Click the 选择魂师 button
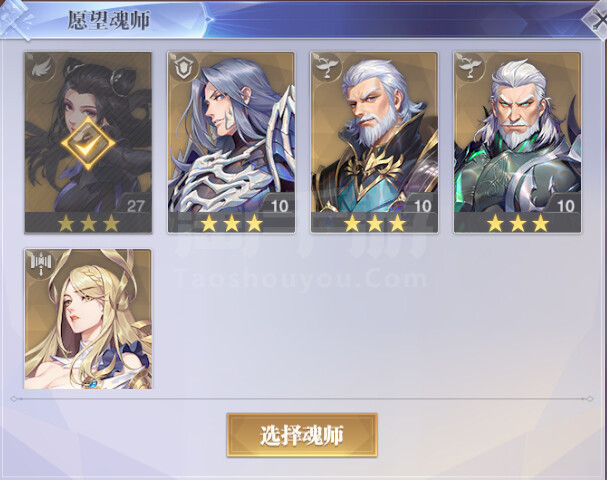The height and width of the screenshot is (480, 607). (x=302, y=435)
